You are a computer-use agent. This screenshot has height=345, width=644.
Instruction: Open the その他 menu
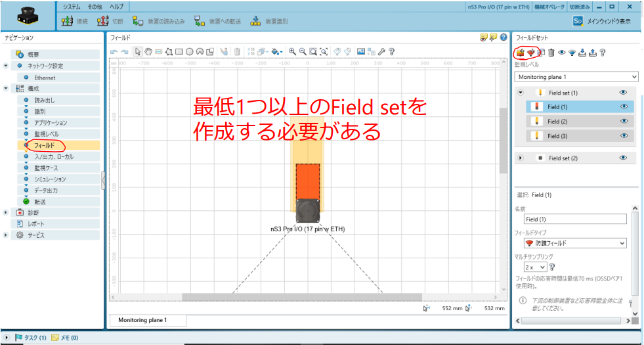click(x=95, y=7)
